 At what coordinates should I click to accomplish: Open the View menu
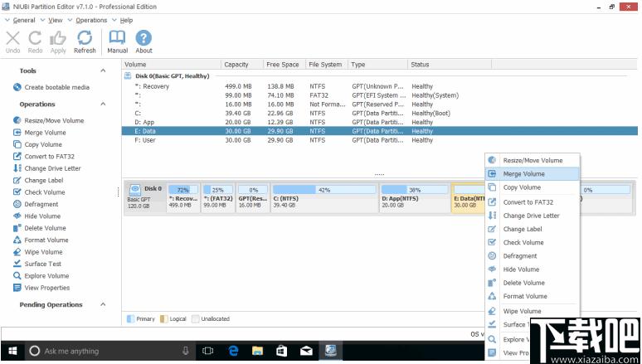click(x=56, y=20)
